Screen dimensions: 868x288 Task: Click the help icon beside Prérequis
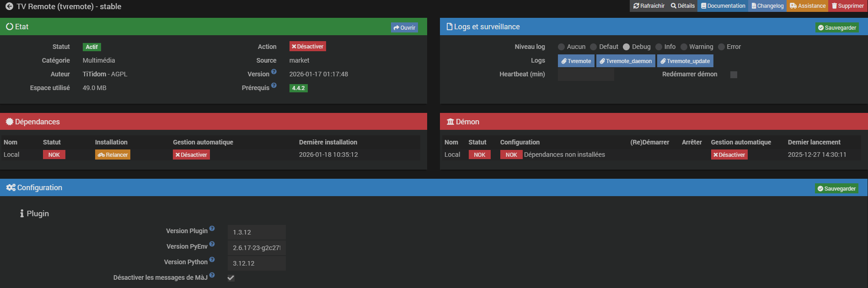pyautogui.click(x=274, y=85)
